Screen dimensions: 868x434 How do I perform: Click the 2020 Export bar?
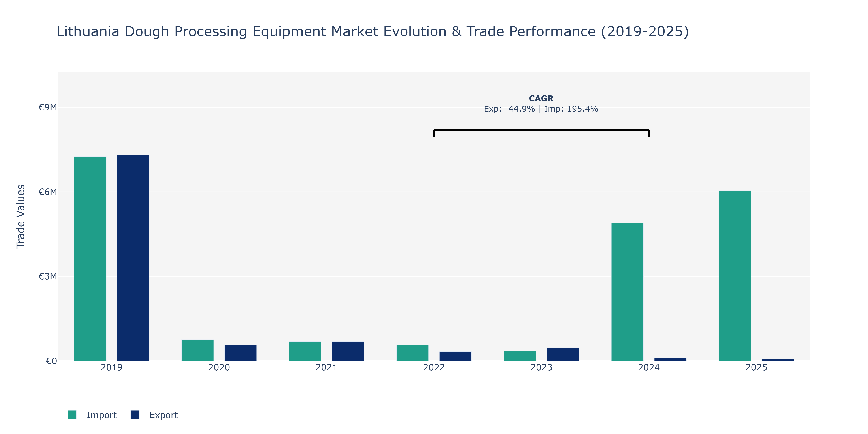coord(241,353)
